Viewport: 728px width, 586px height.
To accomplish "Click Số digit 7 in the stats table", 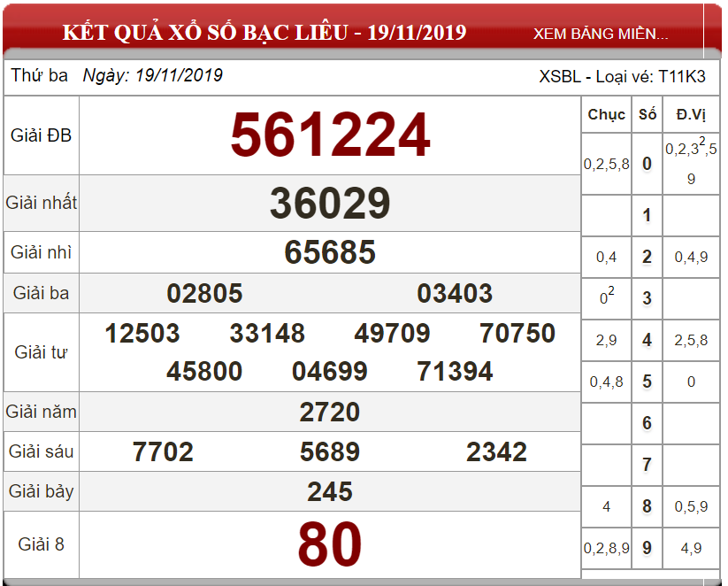I will pyautogui.click(x=648, y=465).
